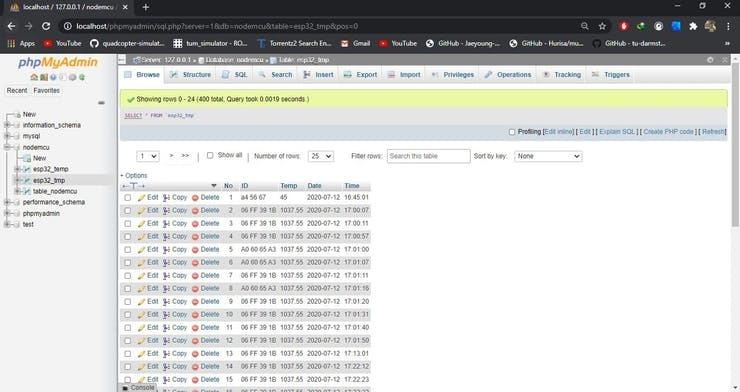
Task: Click the pencil Edit icon for row 1
Action: click(141, 198)
